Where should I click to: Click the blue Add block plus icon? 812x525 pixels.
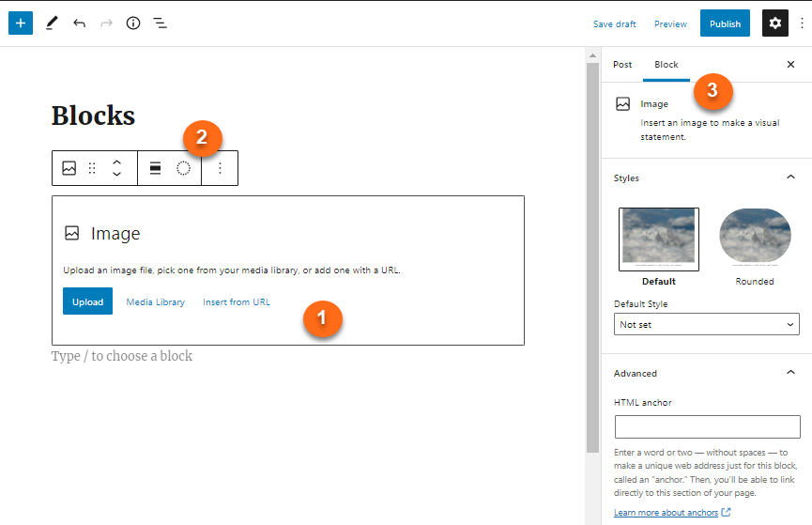pos(21,23)
